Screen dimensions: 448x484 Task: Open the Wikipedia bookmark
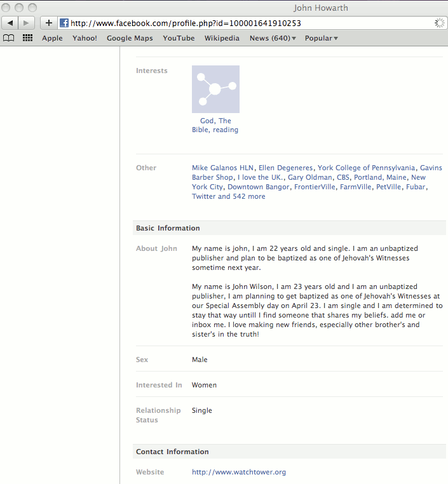tap(222, 38)
